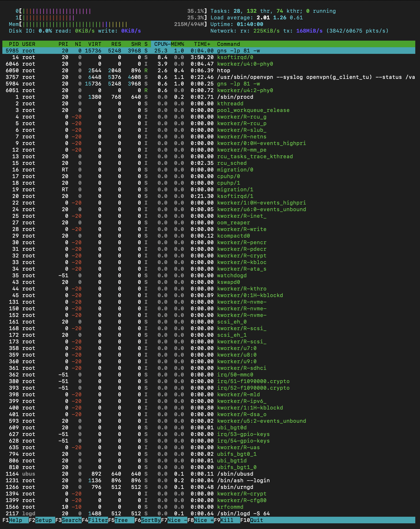Click F9 Kill in function bar
Screen dimensions: 420x529
[227, 520]
